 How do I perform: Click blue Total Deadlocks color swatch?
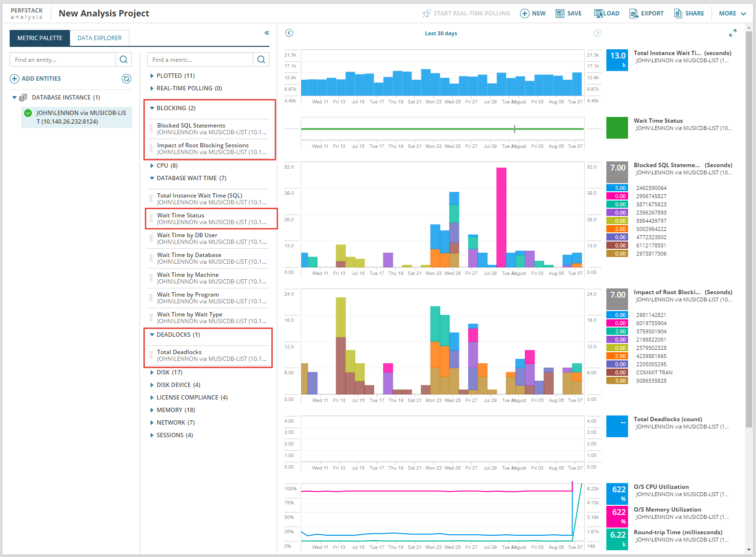click(x=617, y=426)
